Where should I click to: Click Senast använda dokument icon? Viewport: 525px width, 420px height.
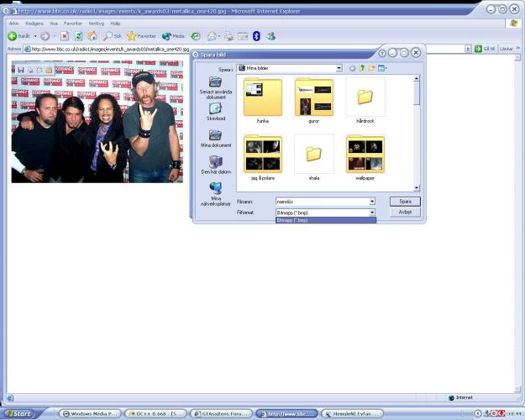point(215,82)
